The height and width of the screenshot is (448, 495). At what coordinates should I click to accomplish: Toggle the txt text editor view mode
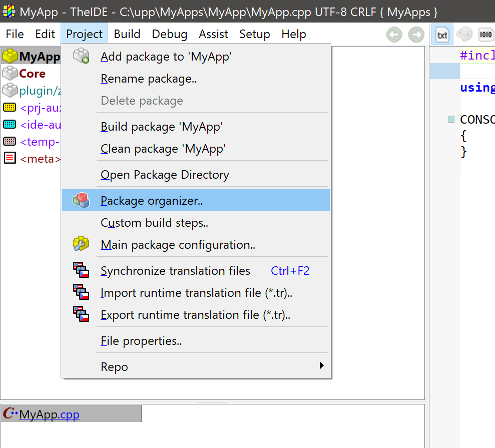442,35
